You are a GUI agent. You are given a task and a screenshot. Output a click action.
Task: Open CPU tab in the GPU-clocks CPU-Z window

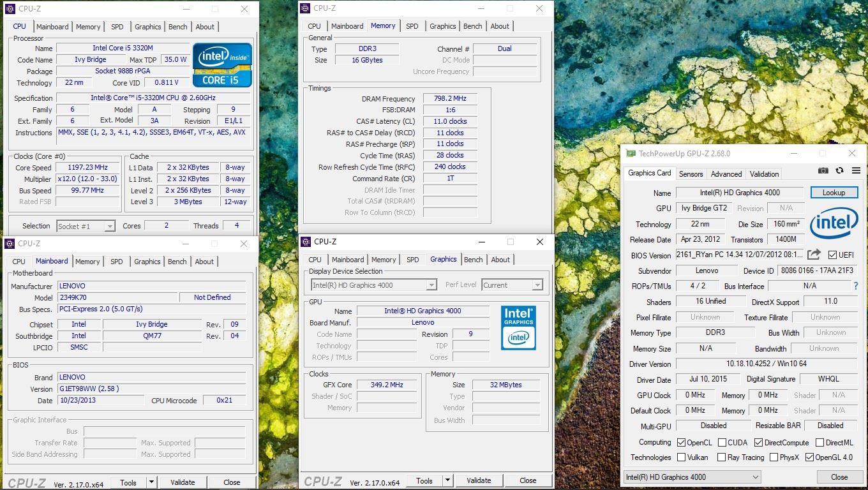(315, 260)
